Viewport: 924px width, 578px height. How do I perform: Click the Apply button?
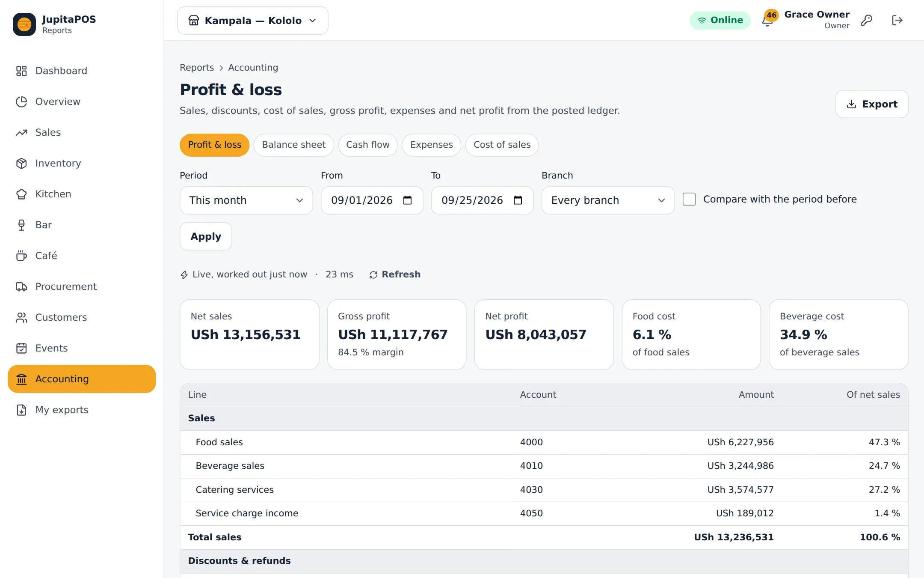206,236
